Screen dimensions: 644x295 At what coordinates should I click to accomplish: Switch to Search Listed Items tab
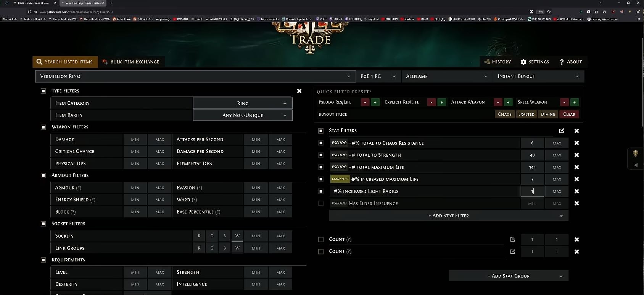(x=65, y=62)
